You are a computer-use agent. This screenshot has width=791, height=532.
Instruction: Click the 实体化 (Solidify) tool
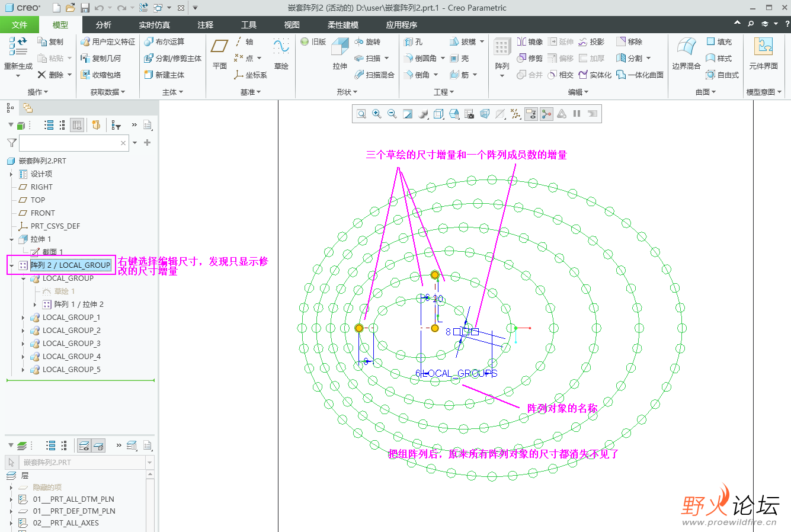[x=595, y=75]
